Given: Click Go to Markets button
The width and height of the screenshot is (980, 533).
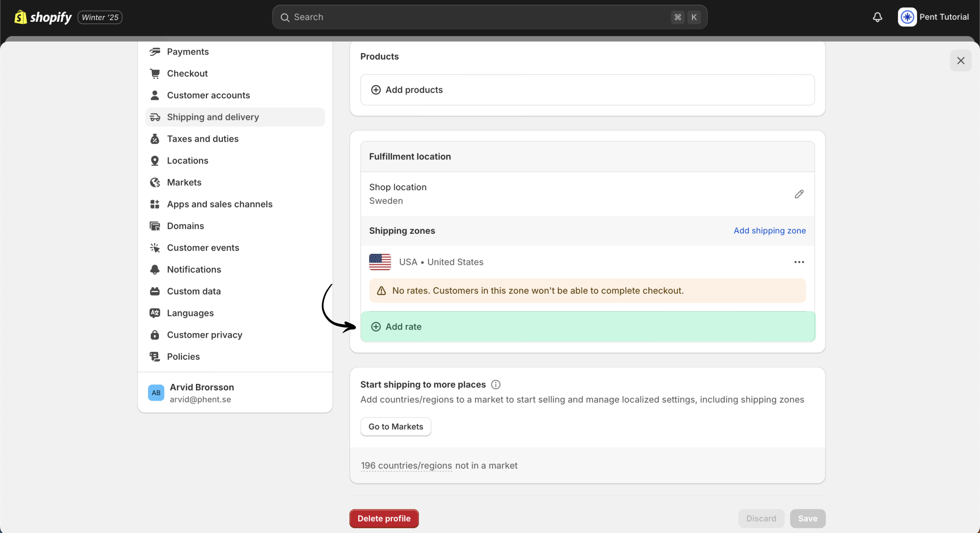Looking at the screenshot, I should coord(396,427).
